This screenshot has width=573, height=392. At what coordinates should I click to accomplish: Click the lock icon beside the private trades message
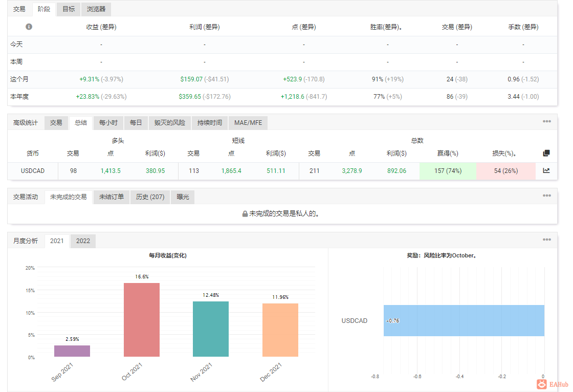point(245,213)
